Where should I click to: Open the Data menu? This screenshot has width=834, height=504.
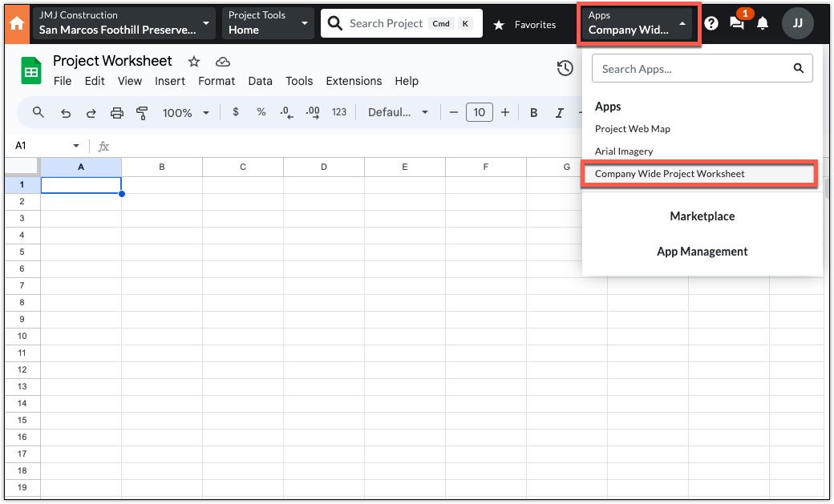tap(260, 81)
